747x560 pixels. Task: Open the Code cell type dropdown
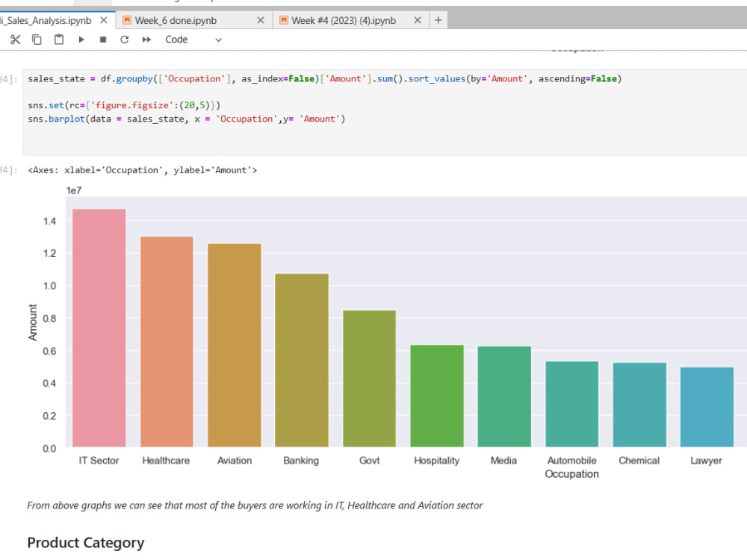coord(176,40)
